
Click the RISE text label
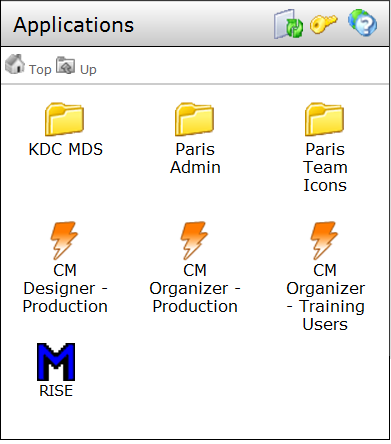click(56, 391)
